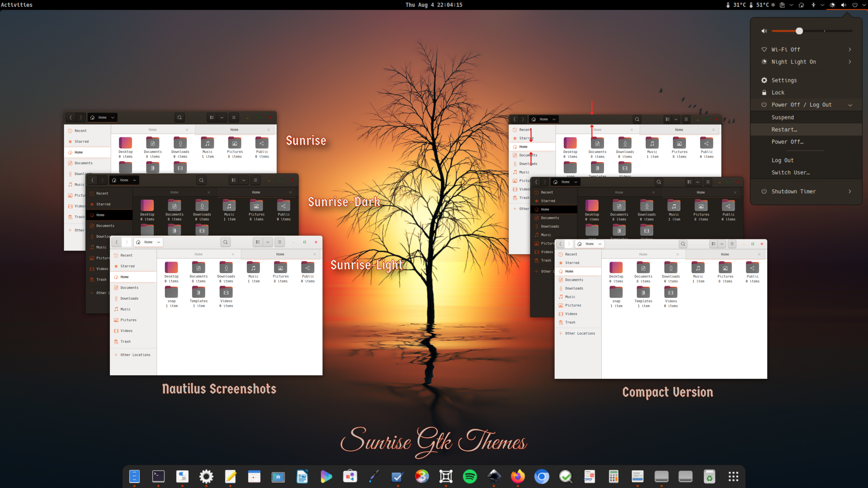This screenshot has height=488, width=868.
Task: Click the night light indicator in the top bar
Action: [x=832, y=5]
